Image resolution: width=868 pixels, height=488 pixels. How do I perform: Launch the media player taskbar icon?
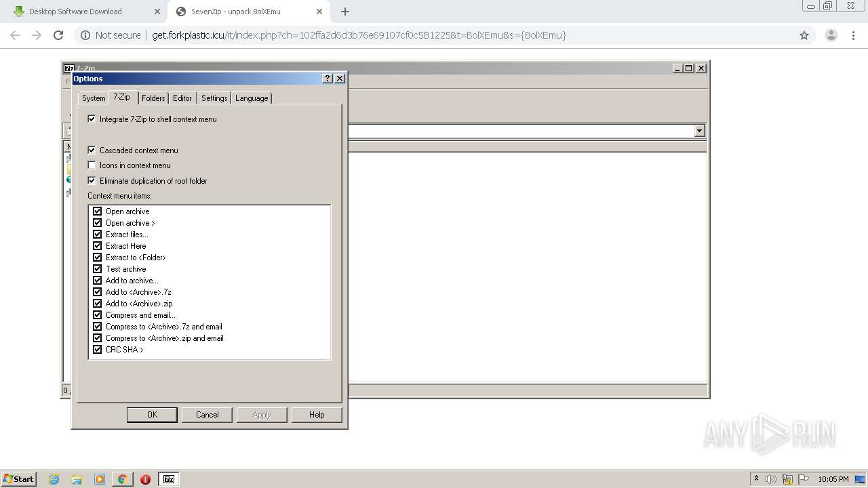(100, 479)
